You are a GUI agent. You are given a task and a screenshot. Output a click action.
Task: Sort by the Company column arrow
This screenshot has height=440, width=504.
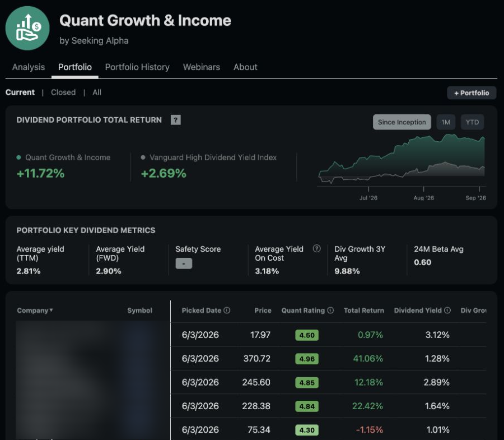coord(51,310)
